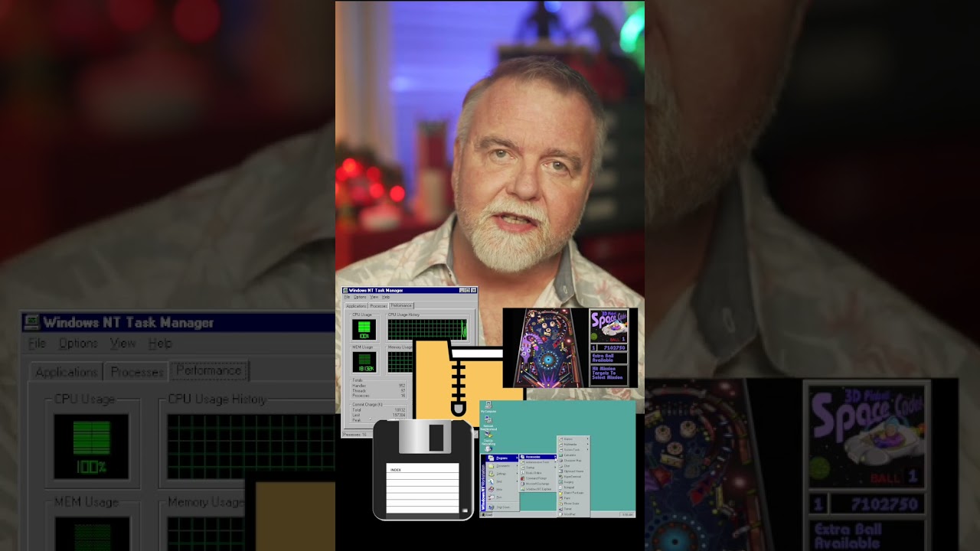Switch to Processes tab in small Task Manager
The image size is (980, 551).
coord(378,306)
